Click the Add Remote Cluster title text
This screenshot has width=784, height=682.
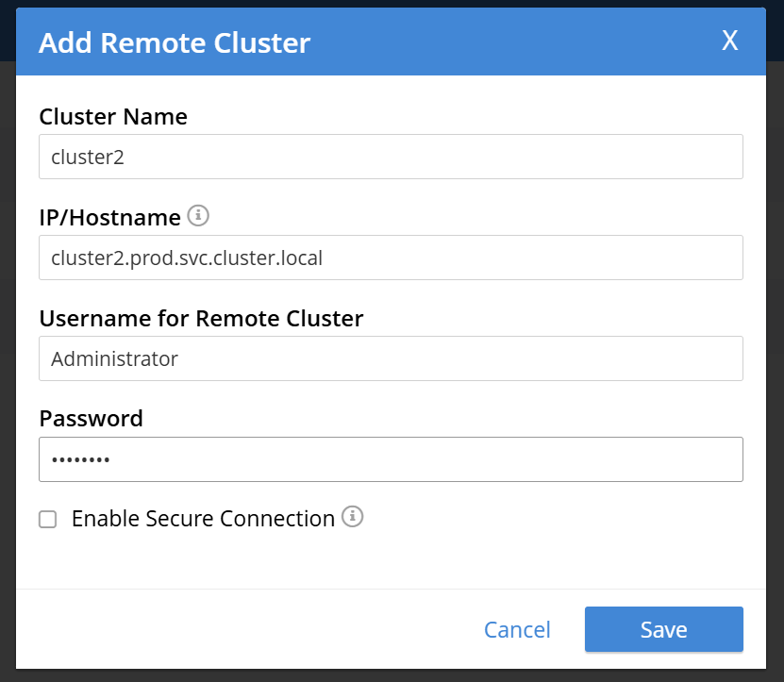[x=175, y=43]
